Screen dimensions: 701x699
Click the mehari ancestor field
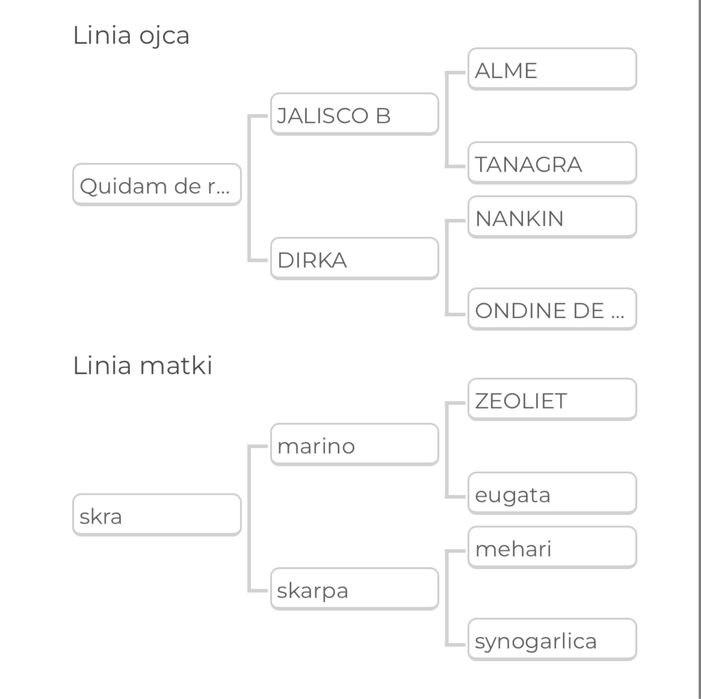pos(552,548)
